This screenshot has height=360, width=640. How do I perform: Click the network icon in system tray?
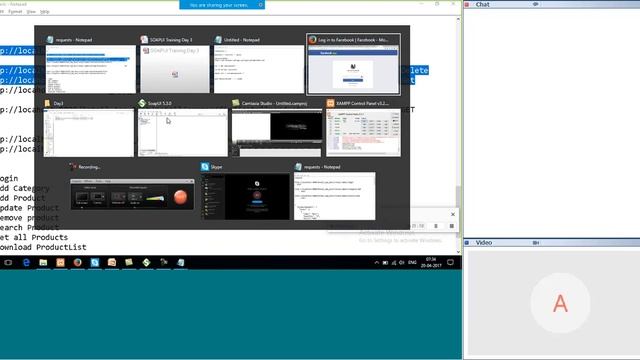(394, 262)
